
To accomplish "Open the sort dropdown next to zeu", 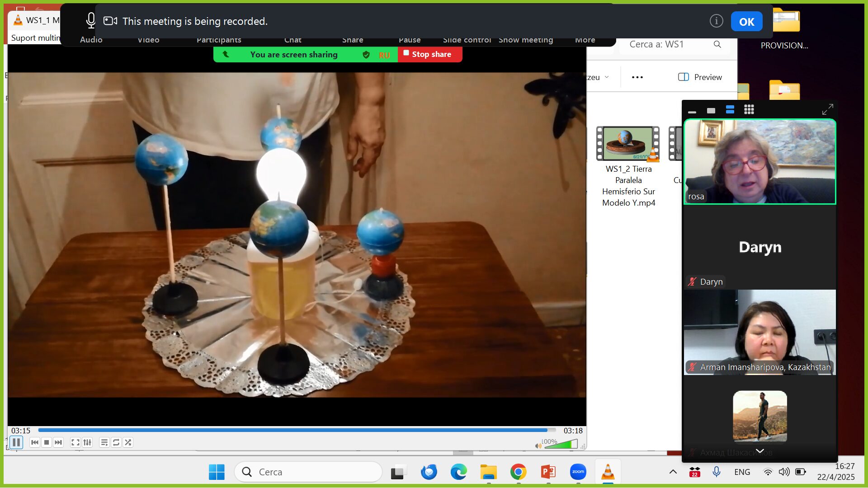I will [607, 77].
